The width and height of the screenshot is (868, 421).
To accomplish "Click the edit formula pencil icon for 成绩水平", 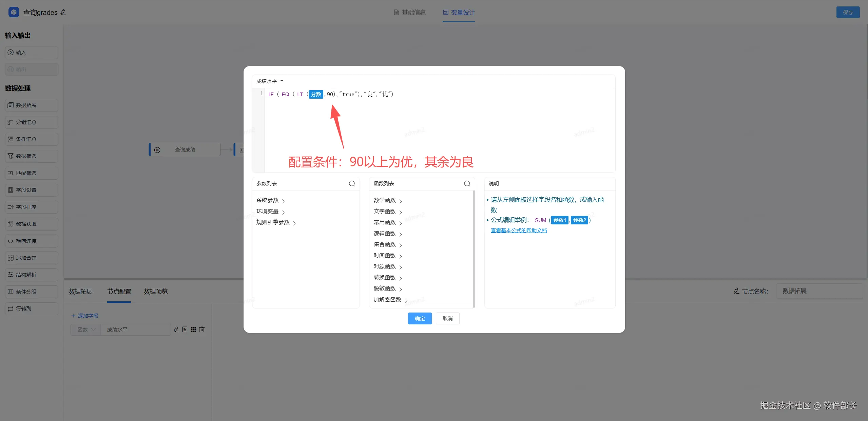I will (x=176, y=329).
